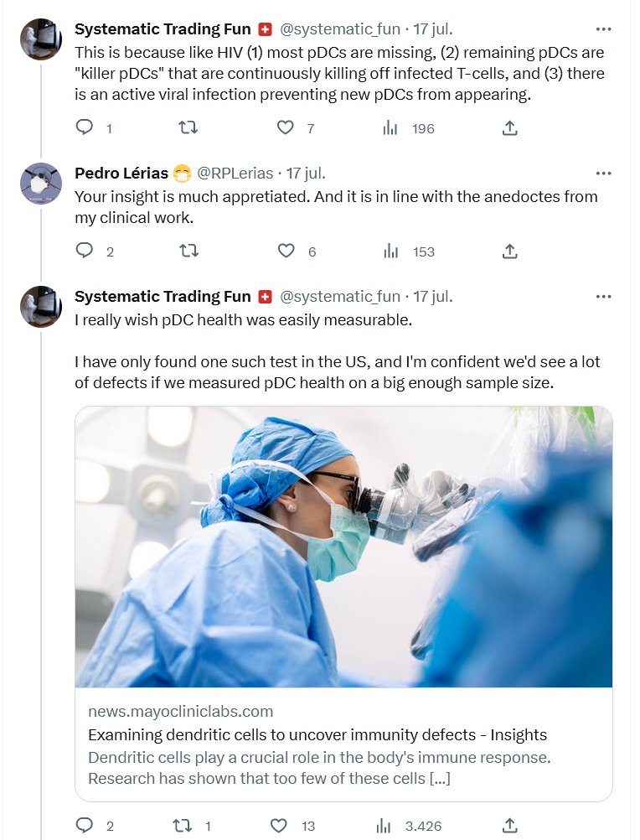Open more options on Pedro Lérias's tweet
Image resolution: width=640 pixels, height=840 pixels.
[603, 174]
